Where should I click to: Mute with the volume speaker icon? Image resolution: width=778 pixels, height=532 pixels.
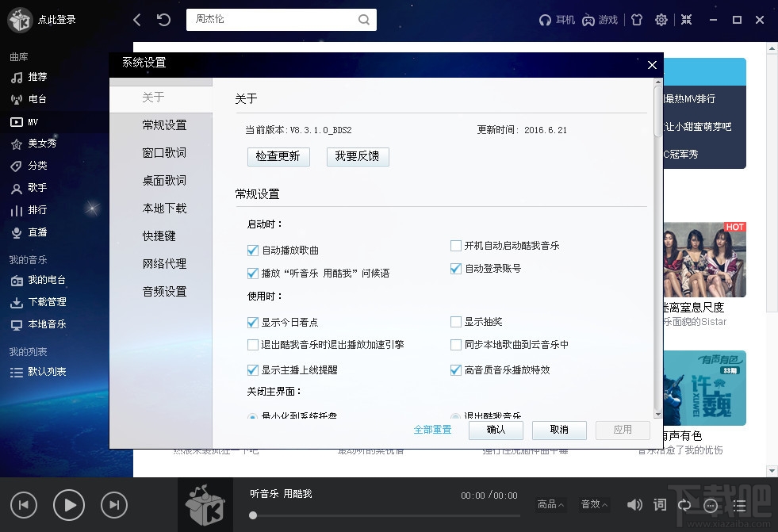pos(634,505)
